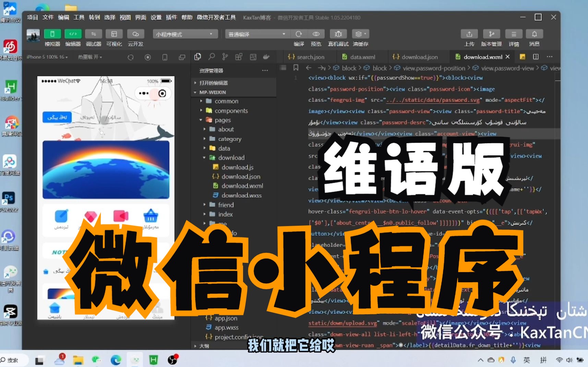Viewport: 588px width, 367px height.
Task: Open the 编辑 menu
Action: point(63,17)
